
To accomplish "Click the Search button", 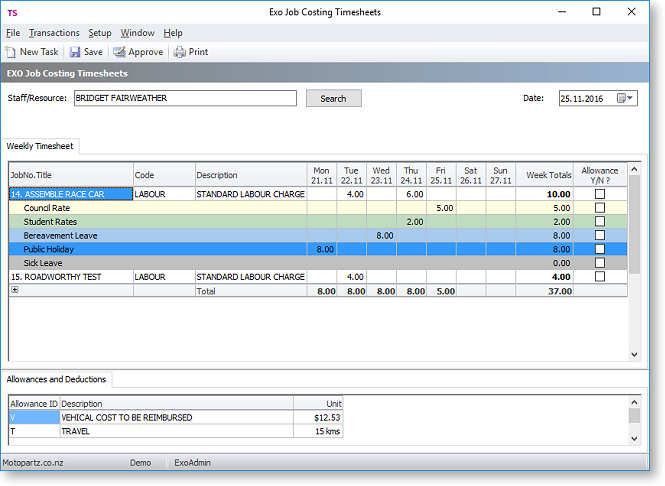I will [x=333, y=98].
